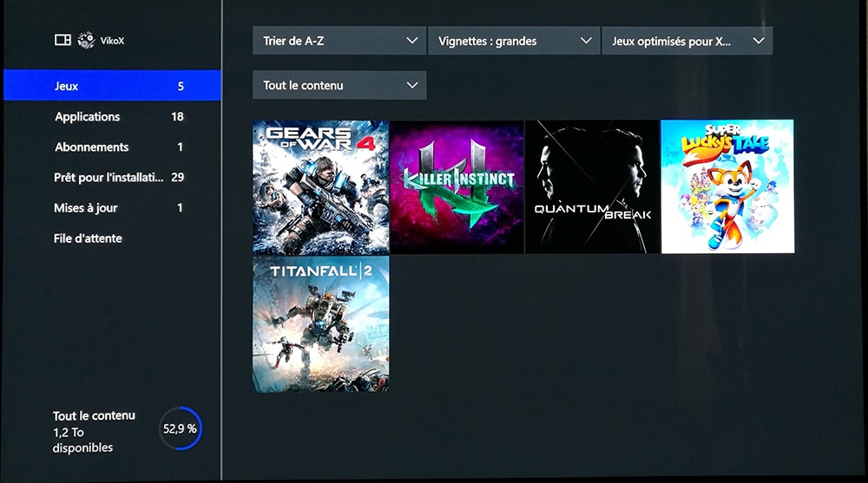The width and height of the screenshot is (868, 483).
Task: Open the Abonnements section
Action: click(x=112, y=147)
